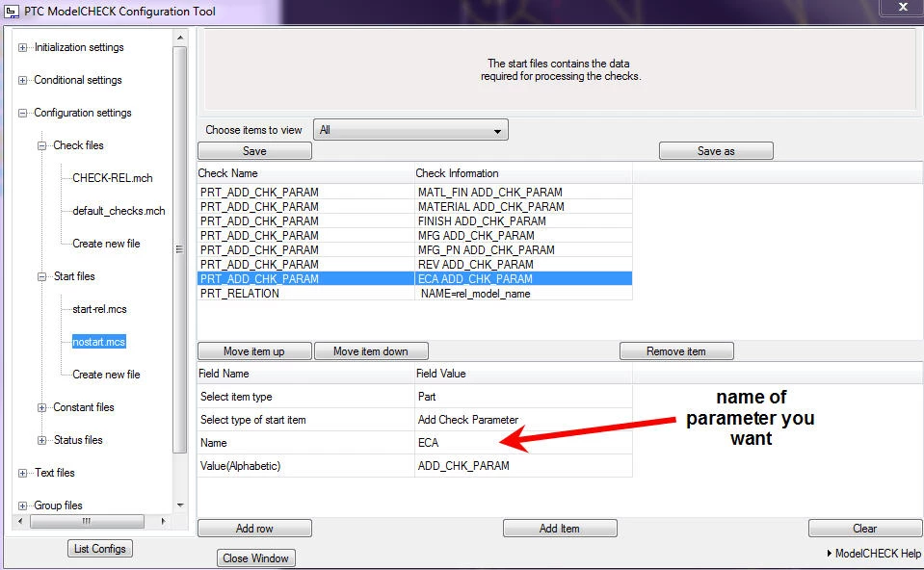The width and height of the screenshot is (924, 570).
Task: Click tree horizontal scrollbar left arrow
Action: click(x=20, y=521)
